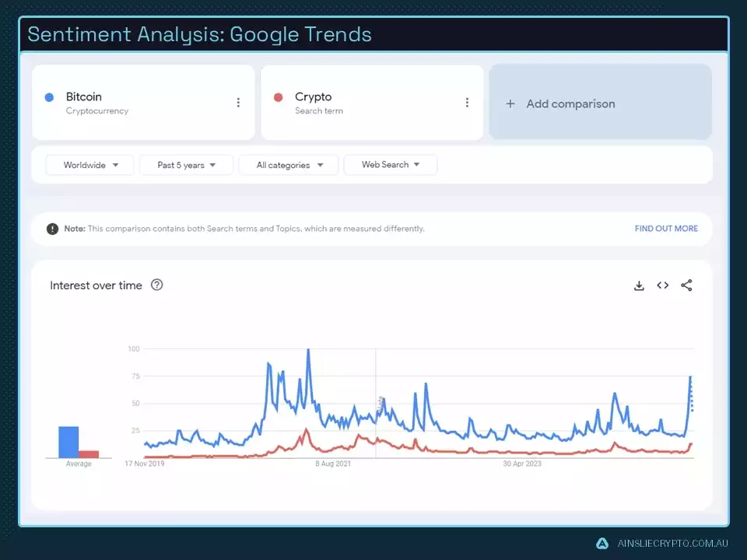Share the Interest over time chart
The width and height of the screenshot is (747, 560).
pos(686,285)
